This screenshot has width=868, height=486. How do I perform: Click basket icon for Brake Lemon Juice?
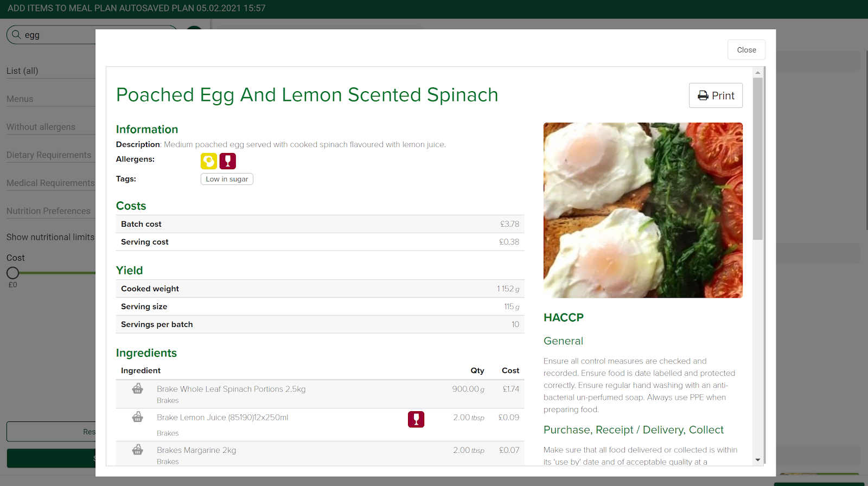(138, 417)
